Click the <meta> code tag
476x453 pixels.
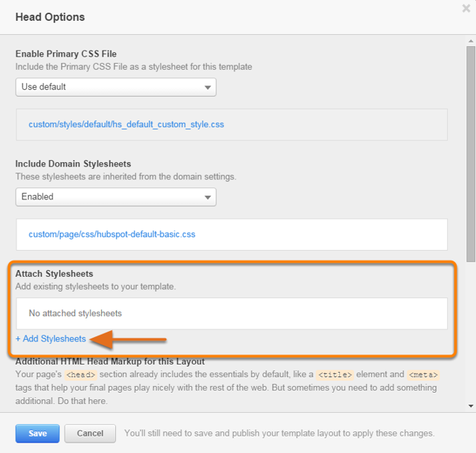coord(423,375)
